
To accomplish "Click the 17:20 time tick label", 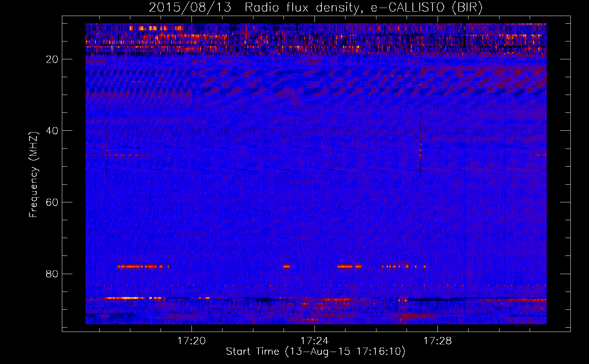I will pos(191,341).
